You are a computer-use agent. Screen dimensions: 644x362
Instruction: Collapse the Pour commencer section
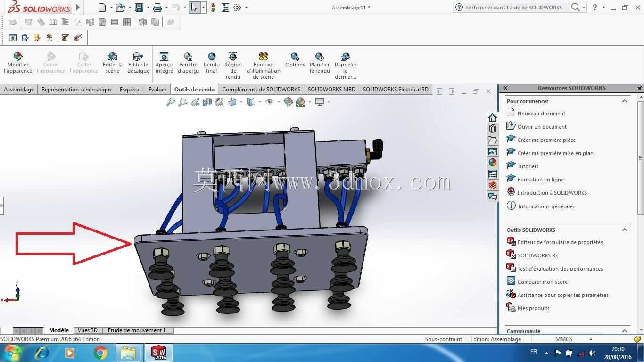[x=625, y=101]
